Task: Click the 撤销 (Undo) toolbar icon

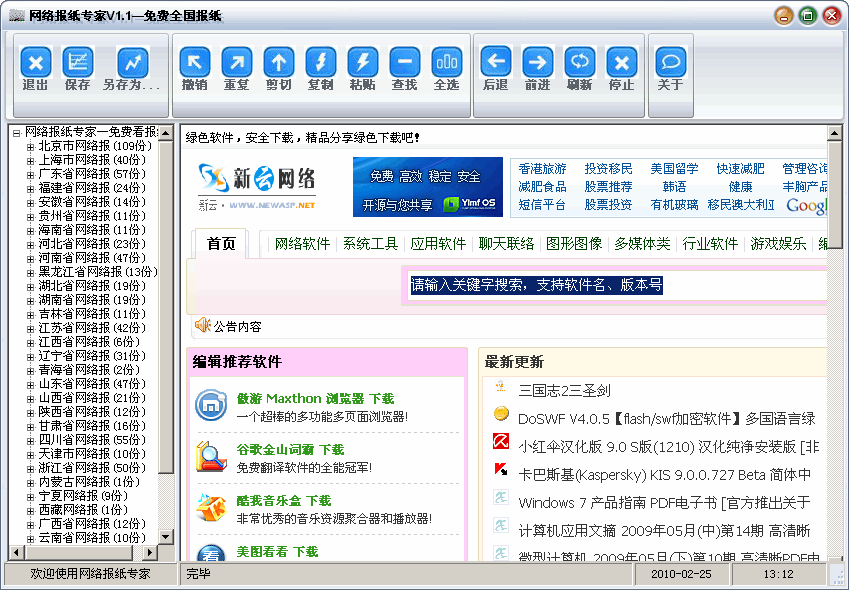Action: click(195, 62)
